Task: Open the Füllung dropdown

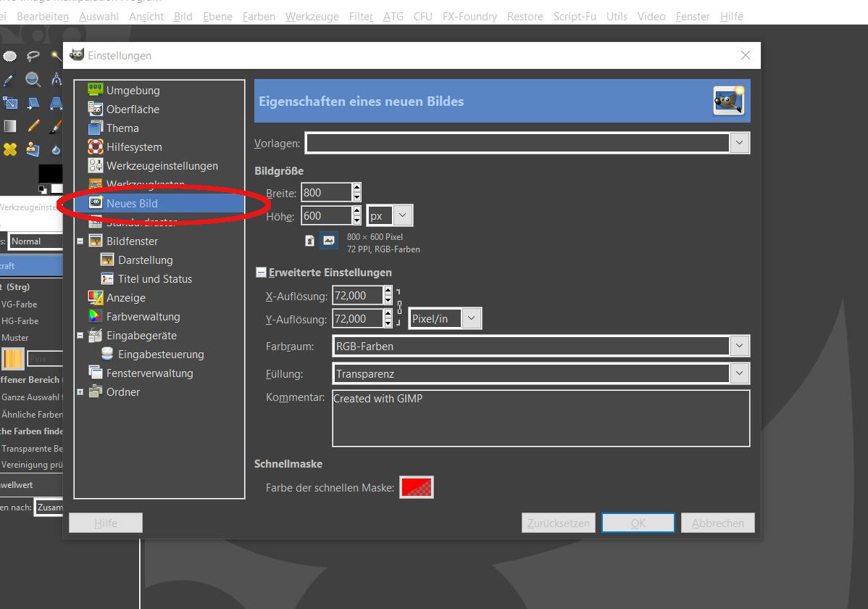Action: coord(738,373)
